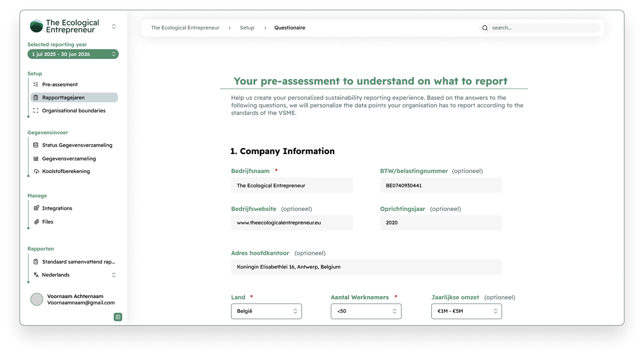Change language from Nederlands selector
The image size is (644, 355).
point(75,275)
